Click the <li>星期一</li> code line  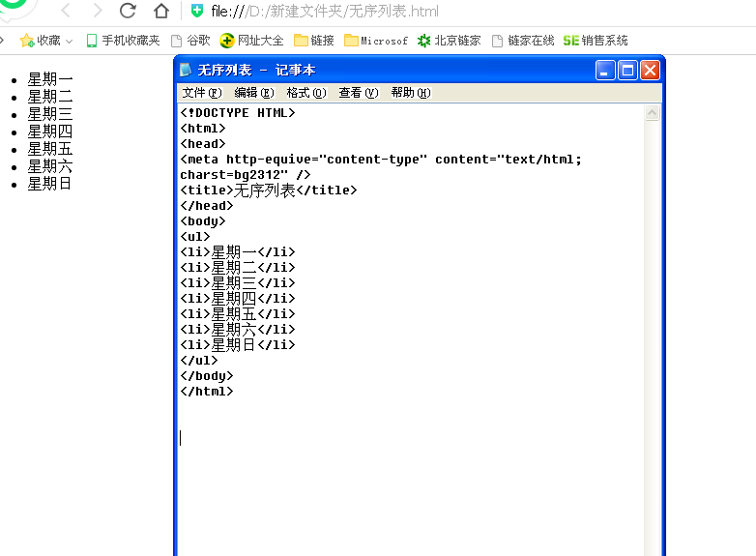(238, 251)
